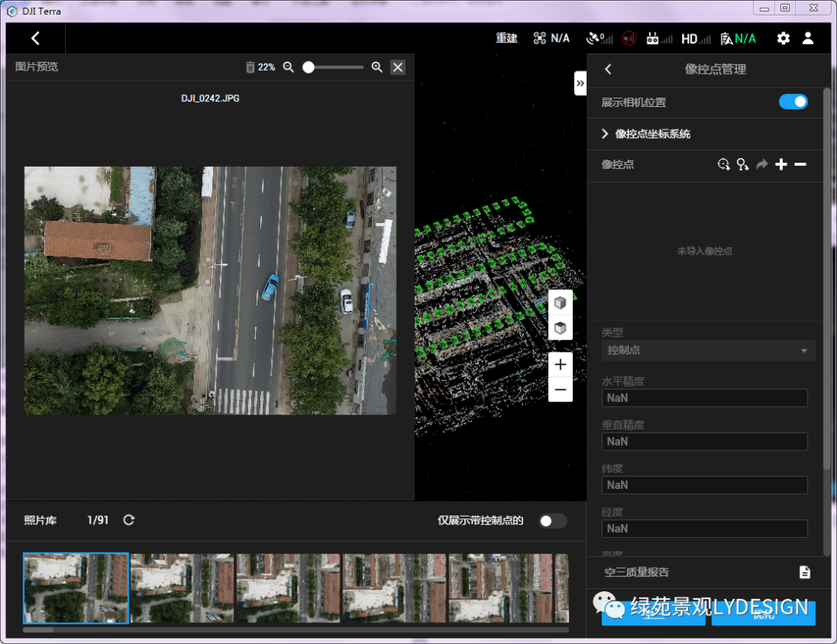Click the drone status icon in top bar
This screenshot has height=644, width=837.
[540, 38]
